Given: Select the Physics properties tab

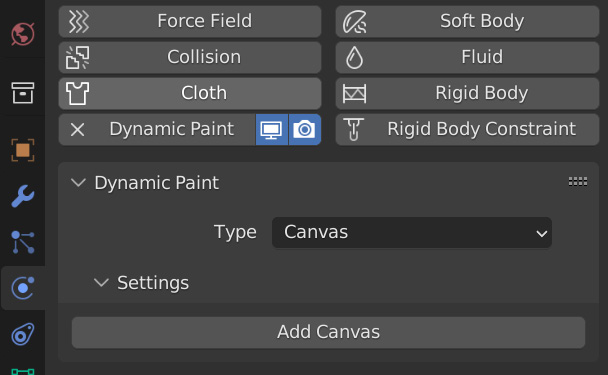Looking at the screenshot, I should click(22, 288).
